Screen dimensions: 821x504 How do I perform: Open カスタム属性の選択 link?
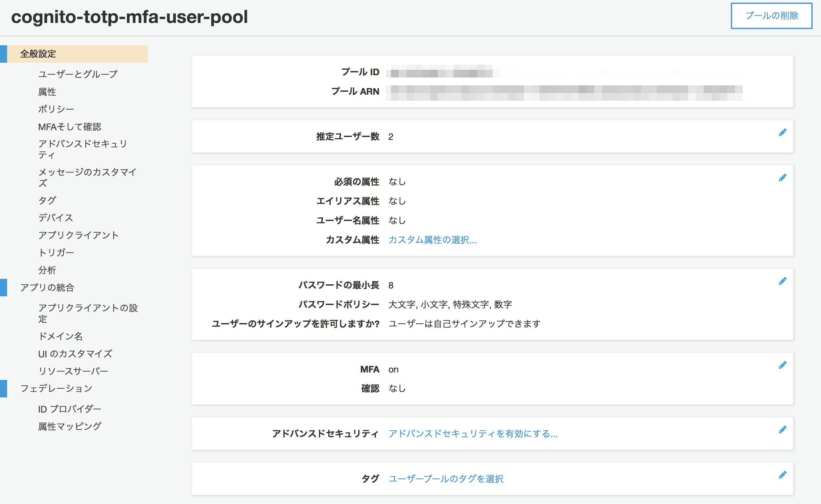[432, 240]
